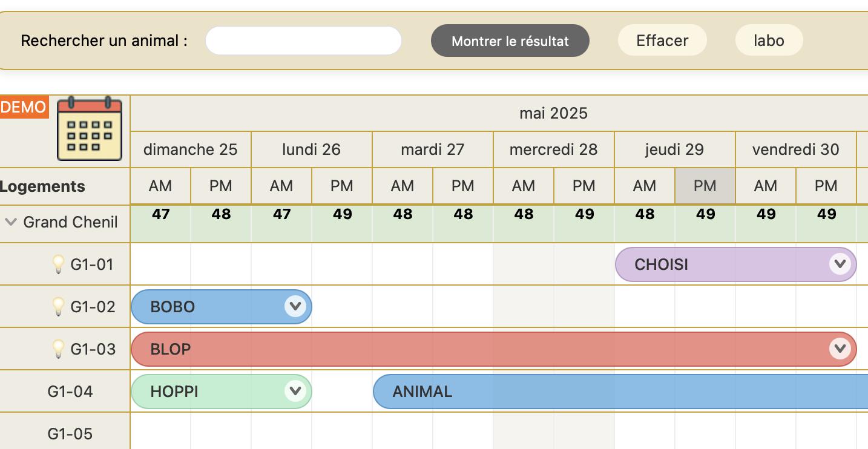The width and height of the screenshot is (868, 449).
Task: Open the calendar date picker icon
Action: click(90, 128)
